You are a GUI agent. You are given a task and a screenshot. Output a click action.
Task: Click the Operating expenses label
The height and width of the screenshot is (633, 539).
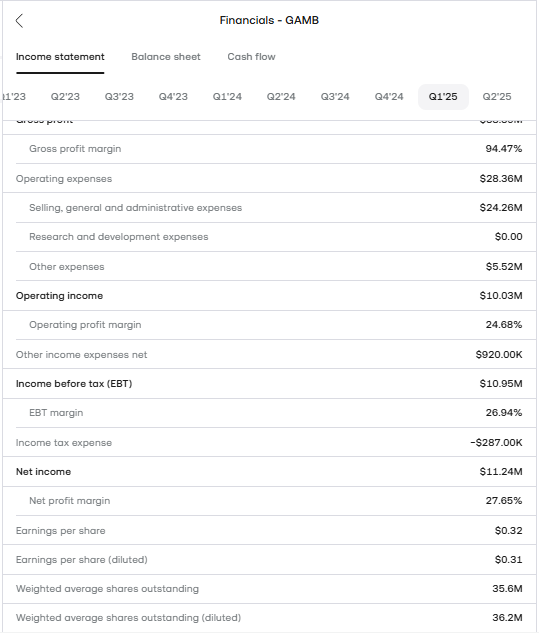[64, 178]
